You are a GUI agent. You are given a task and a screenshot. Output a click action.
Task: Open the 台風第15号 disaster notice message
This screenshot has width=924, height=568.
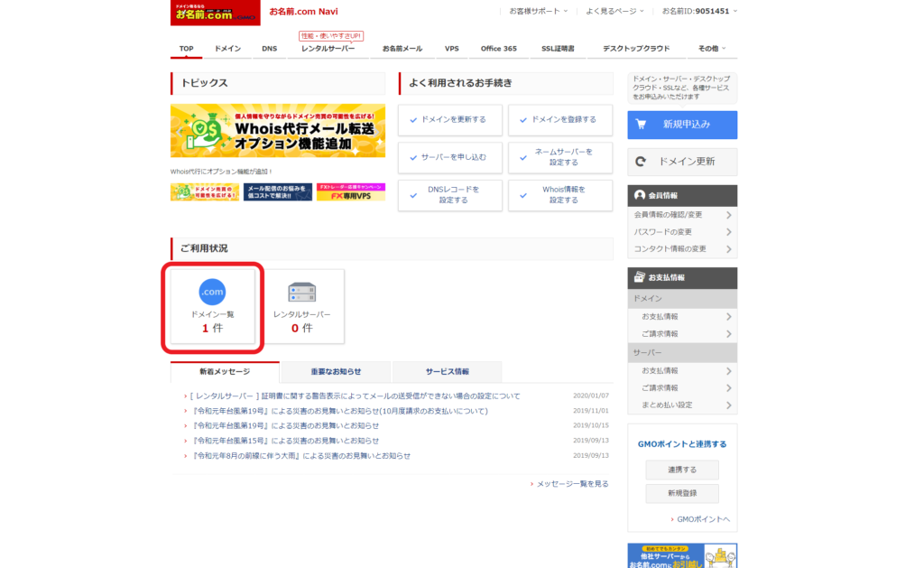click(x=285, y=441)
